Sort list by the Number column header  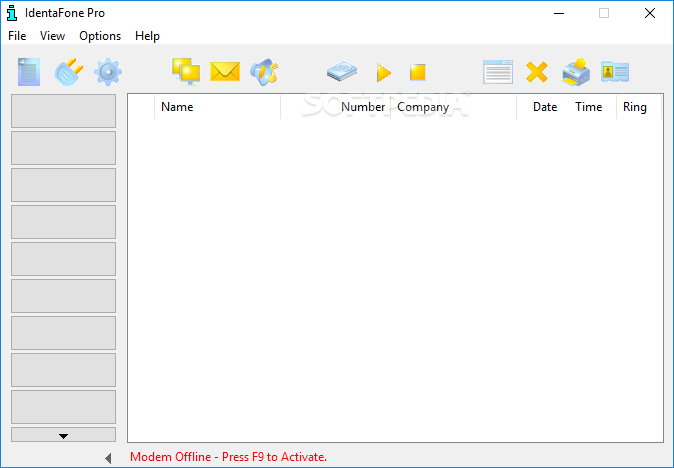pos(336,107)
